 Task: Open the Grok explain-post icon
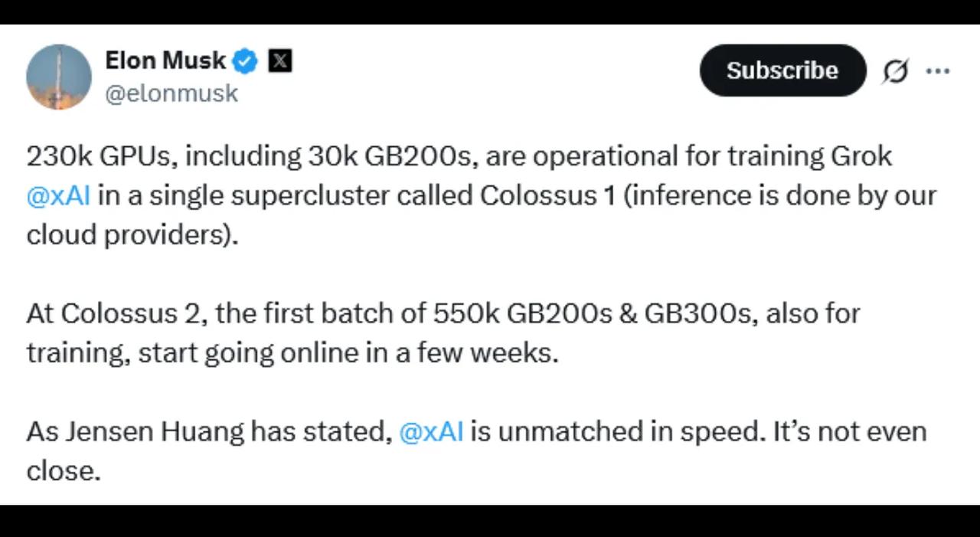click(894, 70)
